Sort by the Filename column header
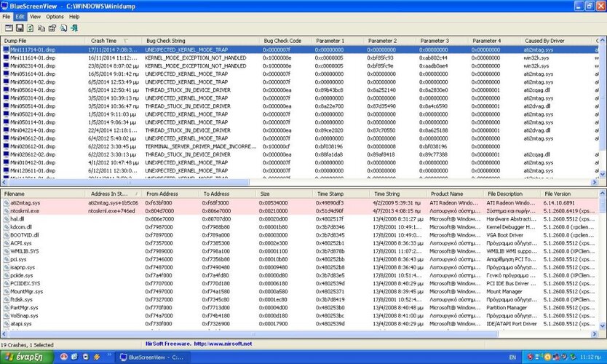The width and height of the screenshot is (607, 364). coord(43,194)
